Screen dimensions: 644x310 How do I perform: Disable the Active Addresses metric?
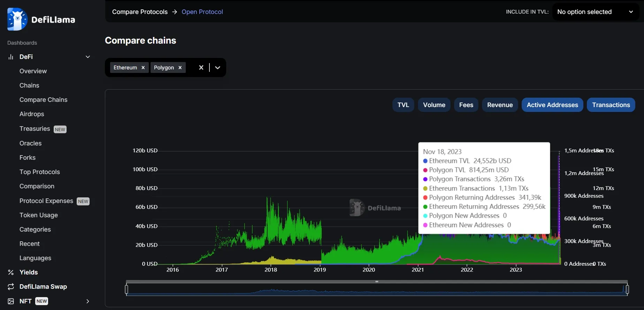[552, 105]
